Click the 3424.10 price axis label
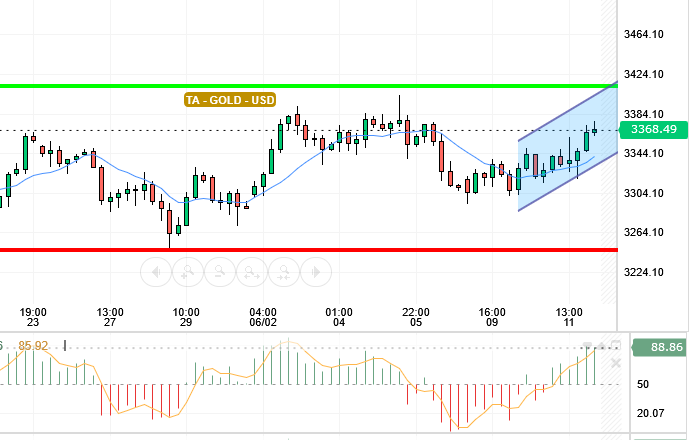 (644, 74)
